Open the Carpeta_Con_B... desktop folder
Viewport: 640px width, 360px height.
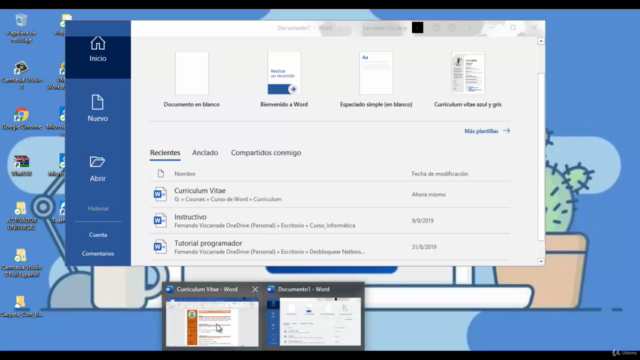tap(21, 307)
